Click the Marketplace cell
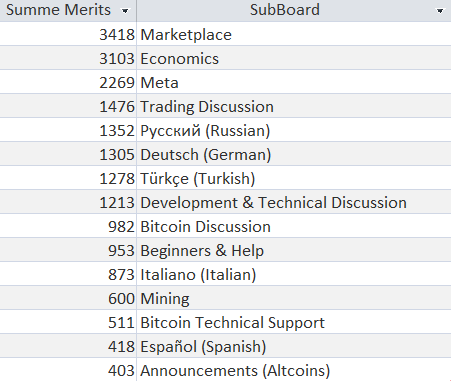The image size is (451, 381). pos(294,34)
